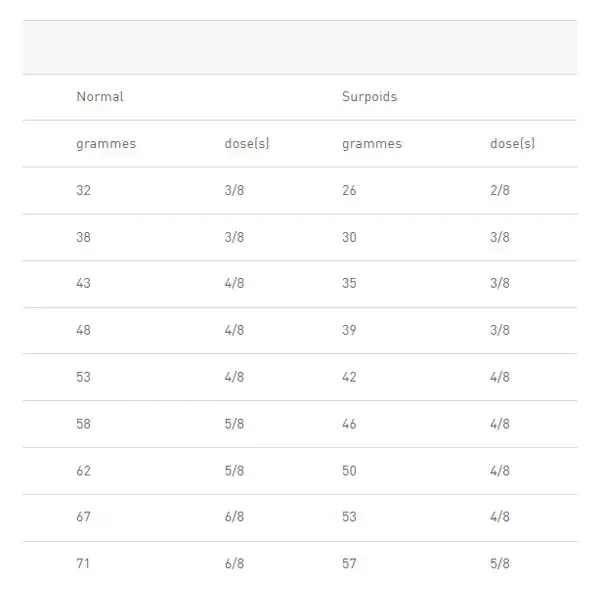Click the Surpoids grammes cell 35
600x600 pixels.
pos(349,283)
